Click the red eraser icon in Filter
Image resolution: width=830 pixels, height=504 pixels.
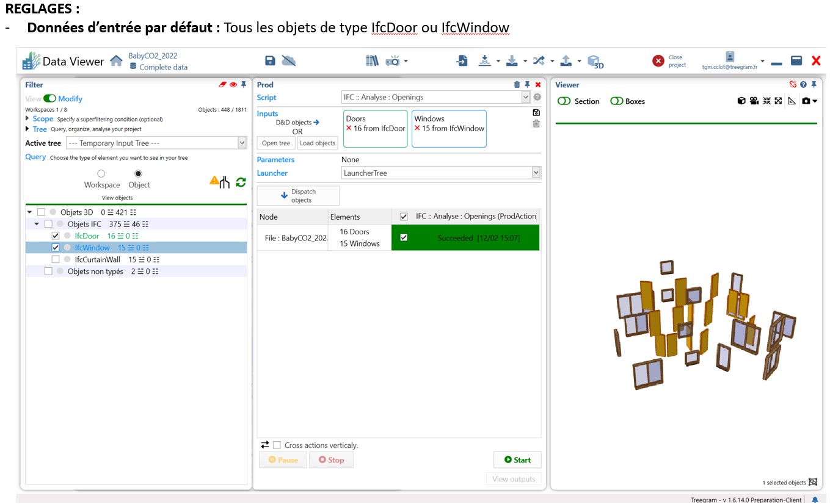222,85
